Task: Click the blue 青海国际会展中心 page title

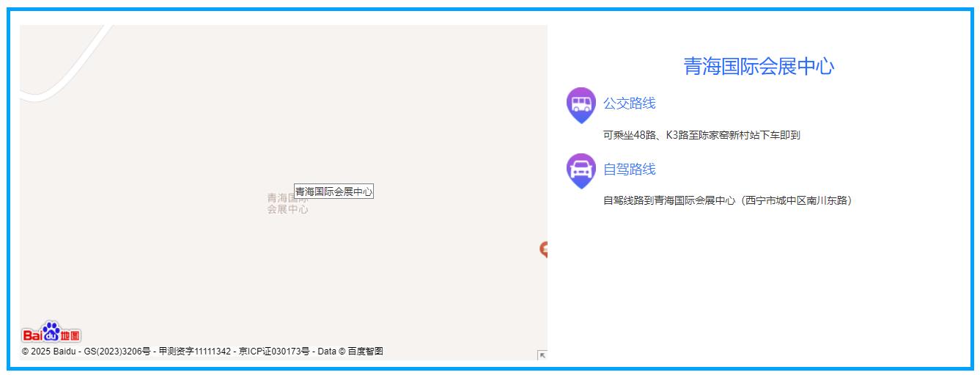Action: [x=759, y=67]
